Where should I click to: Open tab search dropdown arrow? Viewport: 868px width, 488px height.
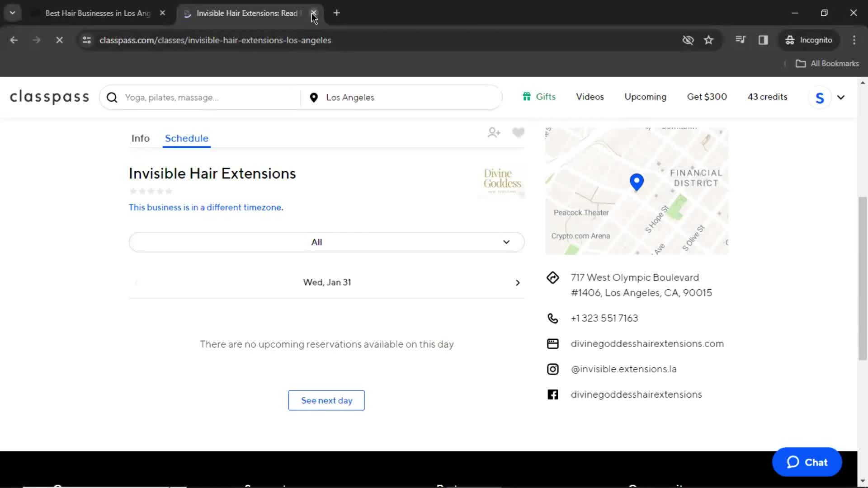[13, 13]
